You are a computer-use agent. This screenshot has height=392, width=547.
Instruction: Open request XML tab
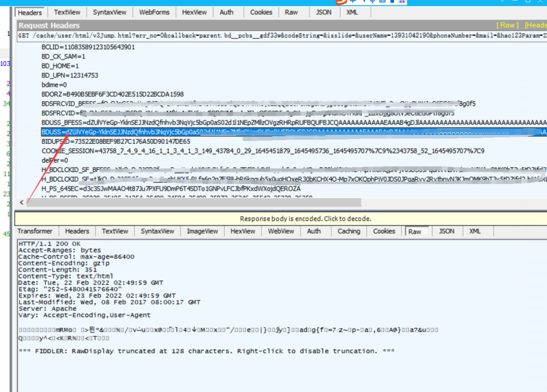pos(352,12)
